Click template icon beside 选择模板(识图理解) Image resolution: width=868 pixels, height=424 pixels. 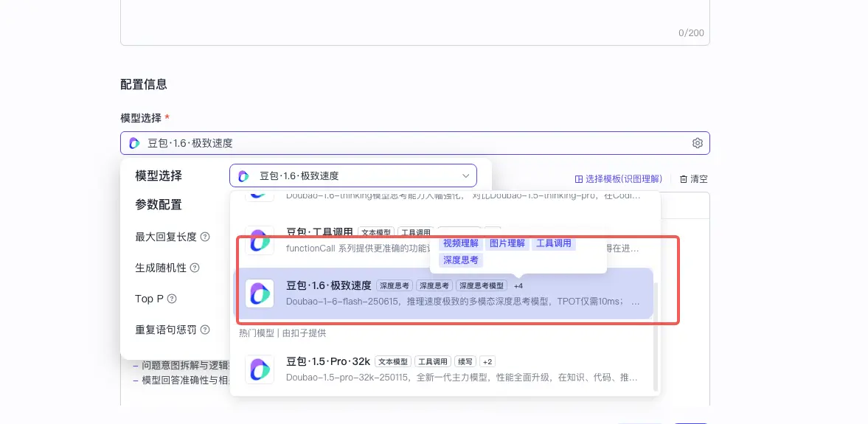coord(578,179)
